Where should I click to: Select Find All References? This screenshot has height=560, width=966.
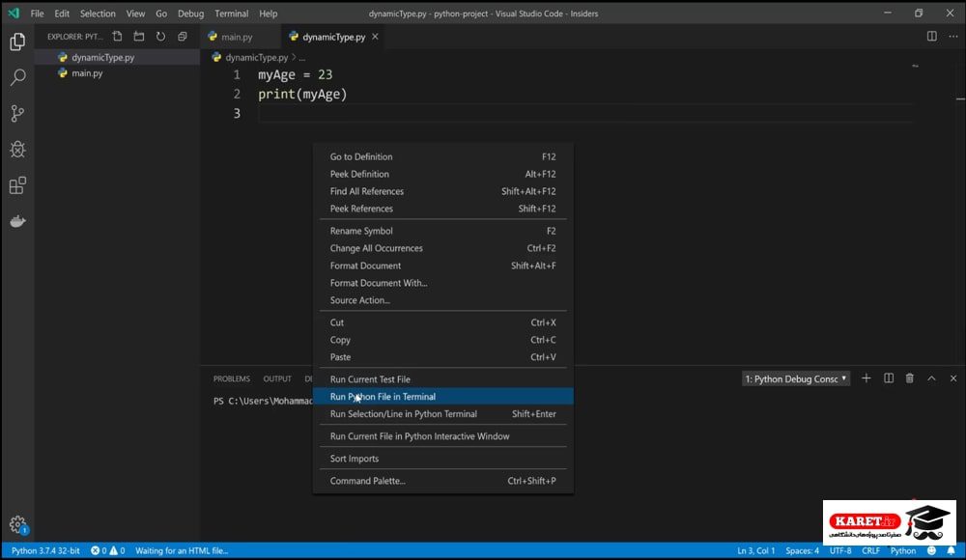443,191
